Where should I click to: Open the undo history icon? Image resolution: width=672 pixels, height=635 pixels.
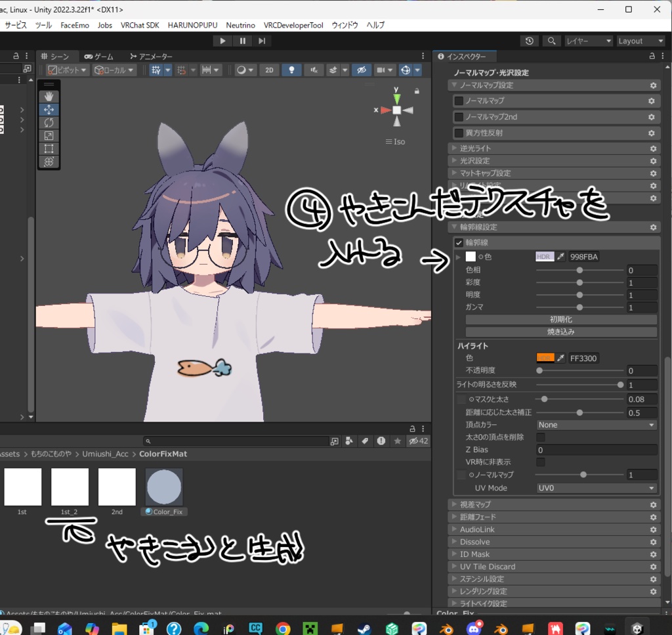tap(530, 41)
